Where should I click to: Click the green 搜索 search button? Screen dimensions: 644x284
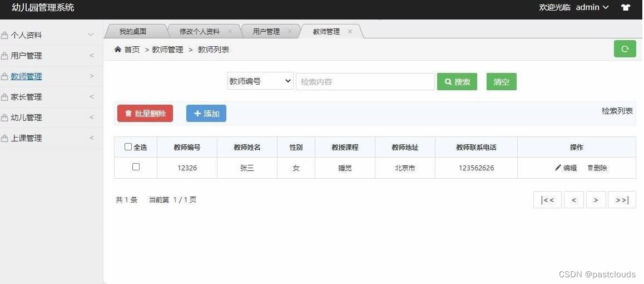[x=457, y=81]
